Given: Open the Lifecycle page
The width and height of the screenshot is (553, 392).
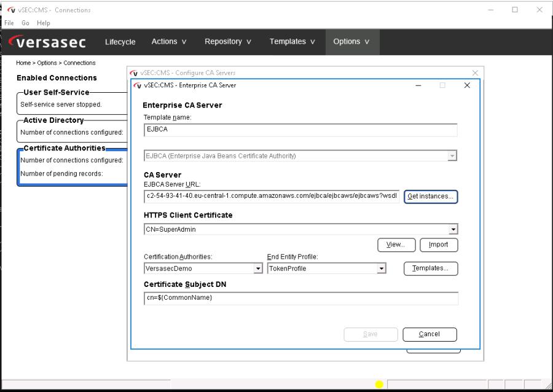Looking at the screenshot, I should tap(120, 42).
